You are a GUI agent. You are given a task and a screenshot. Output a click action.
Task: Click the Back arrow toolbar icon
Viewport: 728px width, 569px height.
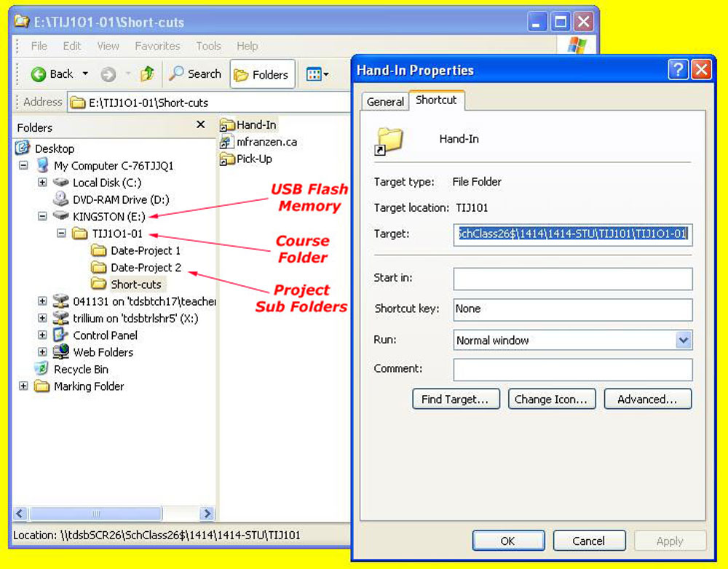39,74
